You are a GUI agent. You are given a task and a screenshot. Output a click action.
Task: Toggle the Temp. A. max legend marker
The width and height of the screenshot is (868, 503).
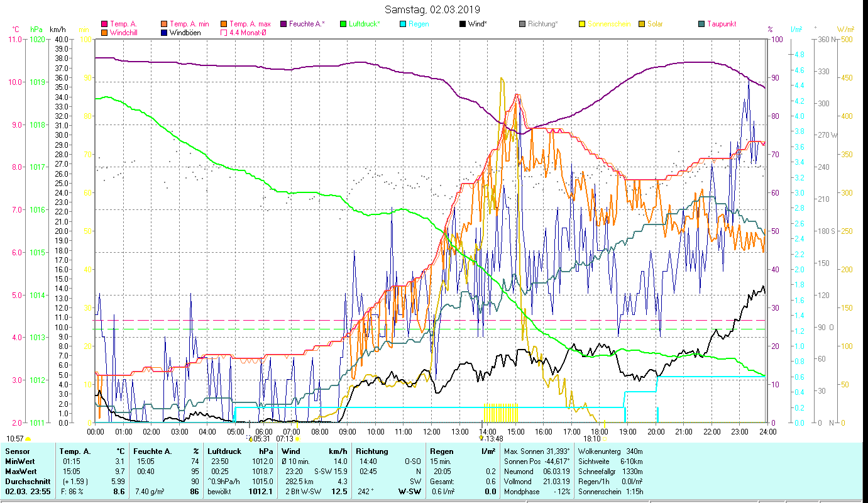tap(224, 25)
